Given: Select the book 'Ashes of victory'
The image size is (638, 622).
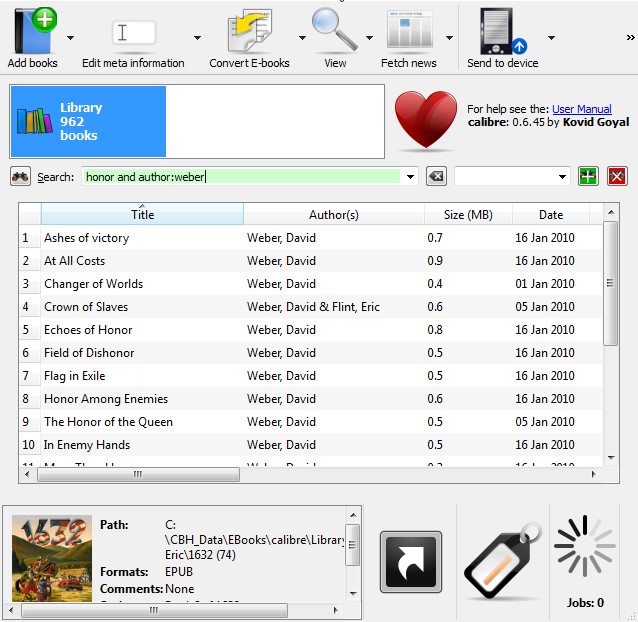Looking at the screenshot, I should [86, 238].
